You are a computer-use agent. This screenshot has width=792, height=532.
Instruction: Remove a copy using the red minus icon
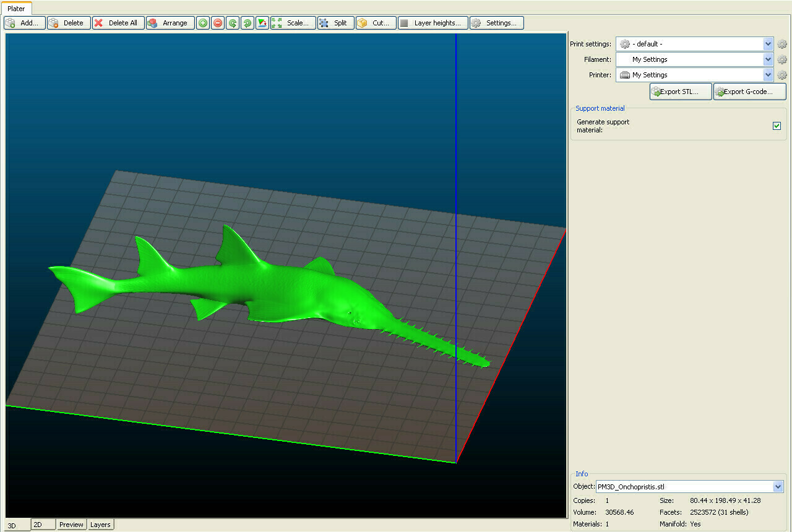click(x=218, y=23)
